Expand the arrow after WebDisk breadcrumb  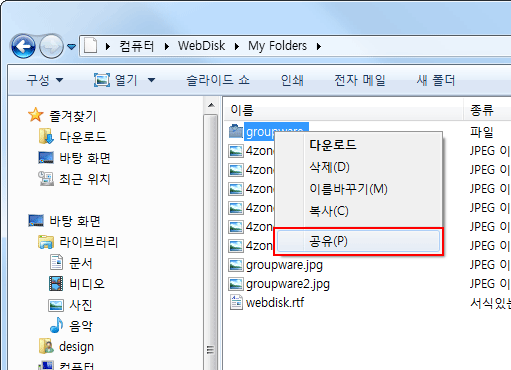(237, 46)
